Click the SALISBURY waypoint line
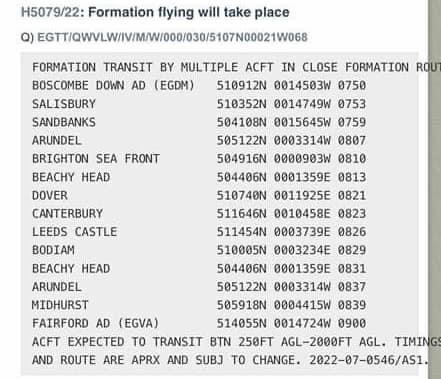The image size is (441, 379). (199, 104)
